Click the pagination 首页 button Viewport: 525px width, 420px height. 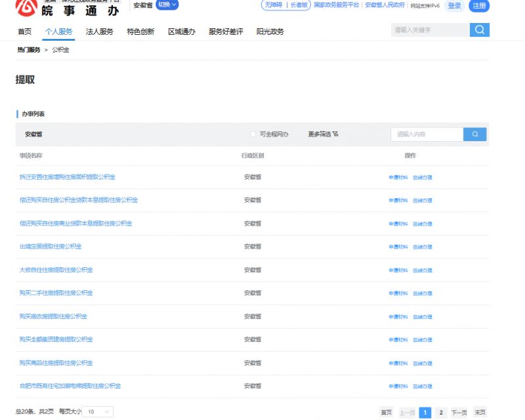(387, 412)
